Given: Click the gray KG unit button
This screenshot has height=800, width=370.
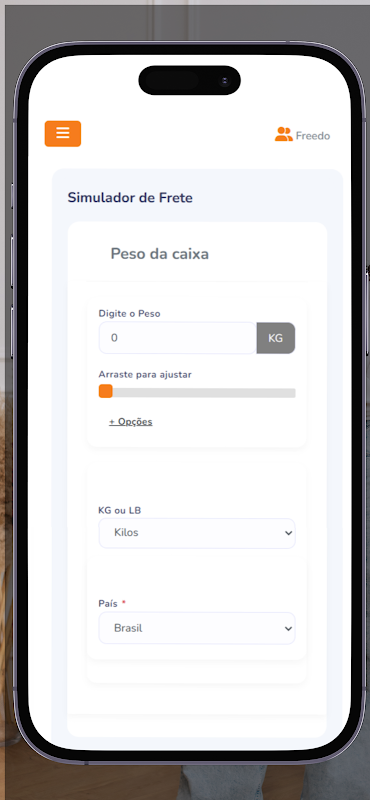Looking at the screenshot, I should point(276,338).
